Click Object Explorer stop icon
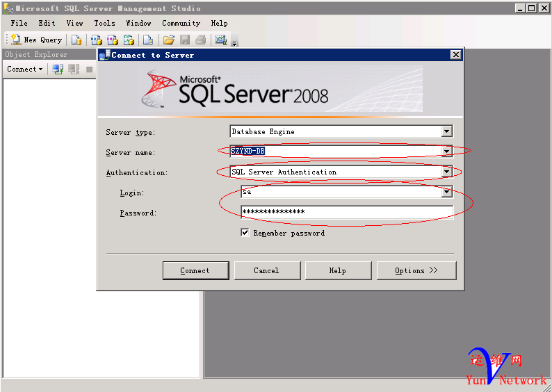This screenshot has width=552, height=392. click(x=90, y=70)
